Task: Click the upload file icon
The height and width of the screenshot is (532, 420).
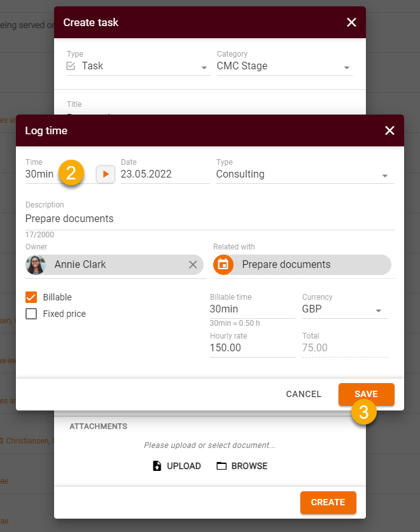Action: point(157,466)
